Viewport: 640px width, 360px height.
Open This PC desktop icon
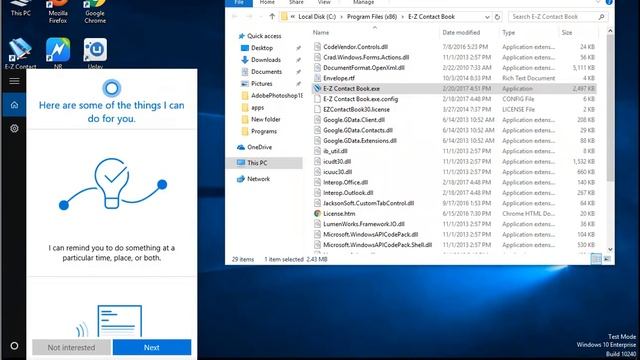pos(21,8)
